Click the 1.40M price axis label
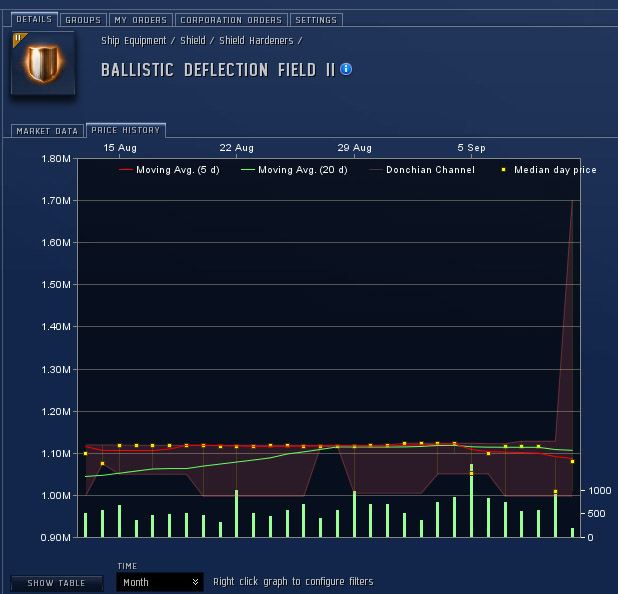This screenshot has height=594, width=618. tap(56, 326)
